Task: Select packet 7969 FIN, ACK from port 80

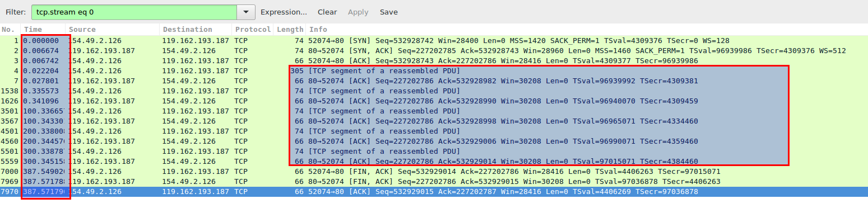Action: coord(434,182)
